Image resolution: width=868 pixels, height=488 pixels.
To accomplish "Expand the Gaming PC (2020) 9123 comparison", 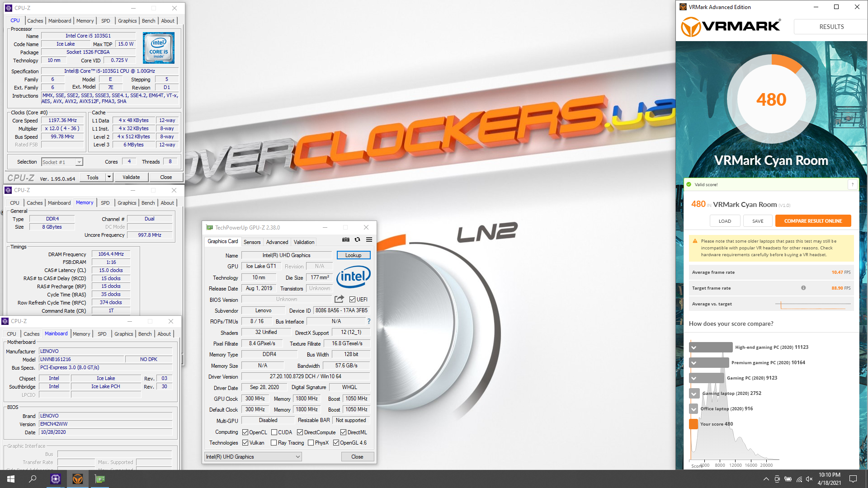I will coord(694,378).
